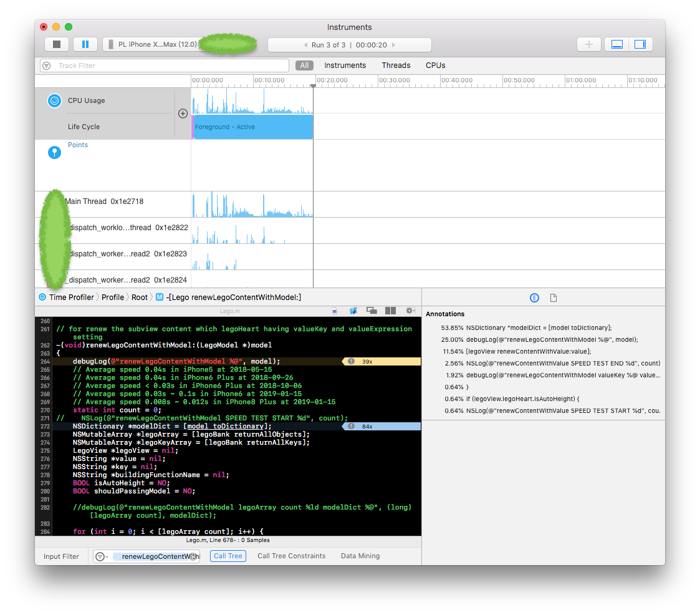This screenshot has height=615, width=700.
Task: Open the split-view layout icon above Annotations panel
Action: point(390,310)
